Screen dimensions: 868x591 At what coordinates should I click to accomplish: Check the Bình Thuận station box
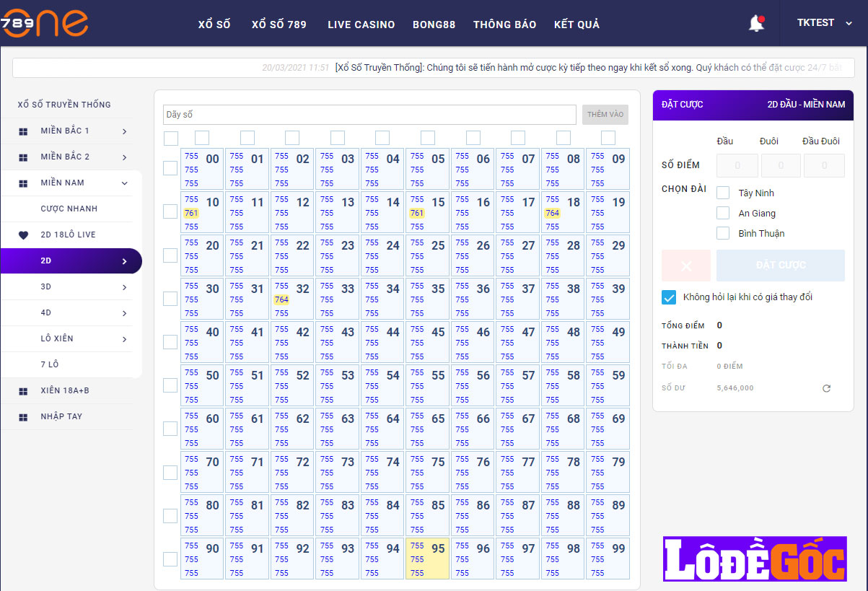click(723, 233)
